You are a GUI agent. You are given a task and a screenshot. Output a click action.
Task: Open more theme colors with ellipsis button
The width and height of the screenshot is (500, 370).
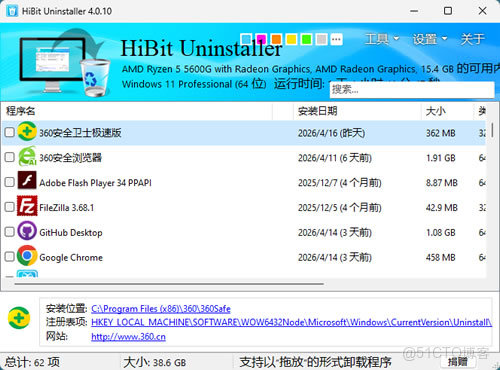[x=336, y=39]
